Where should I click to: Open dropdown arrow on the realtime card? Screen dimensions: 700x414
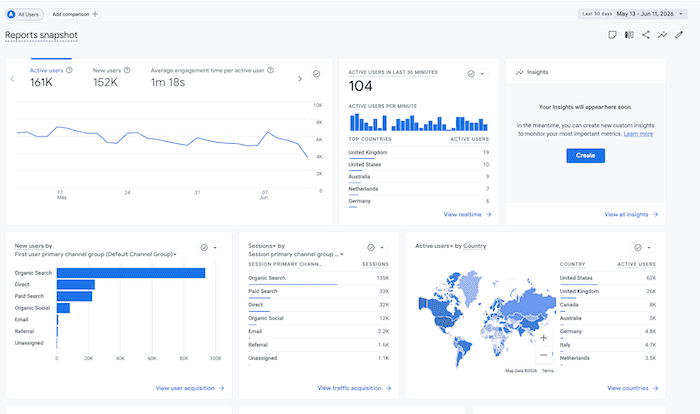click(482, 74)
